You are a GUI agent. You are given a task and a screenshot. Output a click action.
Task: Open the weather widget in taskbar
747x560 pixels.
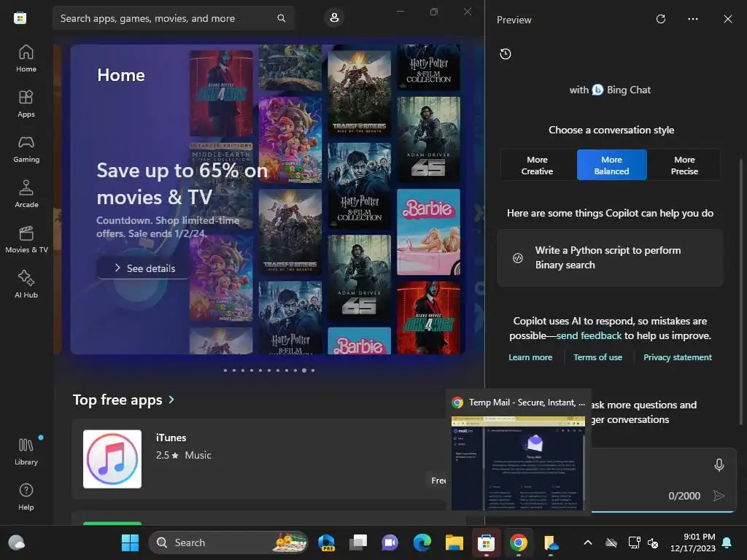point(17,542)
